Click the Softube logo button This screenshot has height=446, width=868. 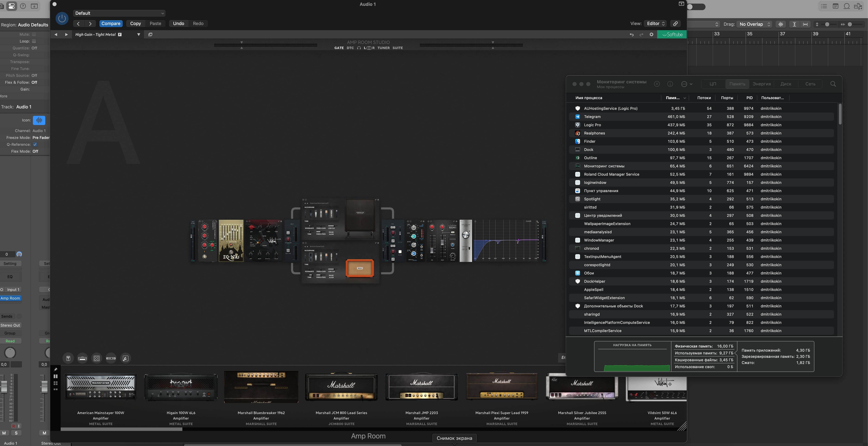pos(672,34)
